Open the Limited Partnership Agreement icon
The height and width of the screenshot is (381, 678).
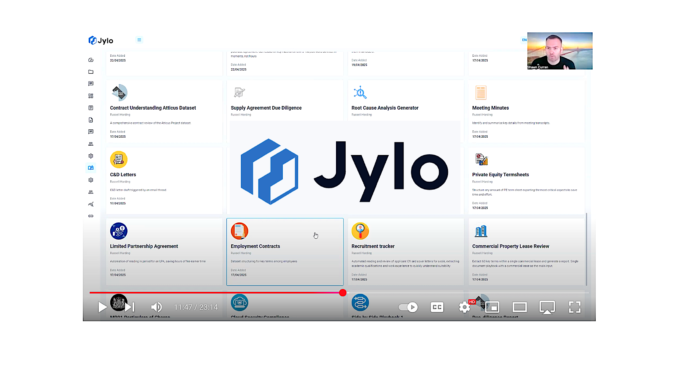118,231
